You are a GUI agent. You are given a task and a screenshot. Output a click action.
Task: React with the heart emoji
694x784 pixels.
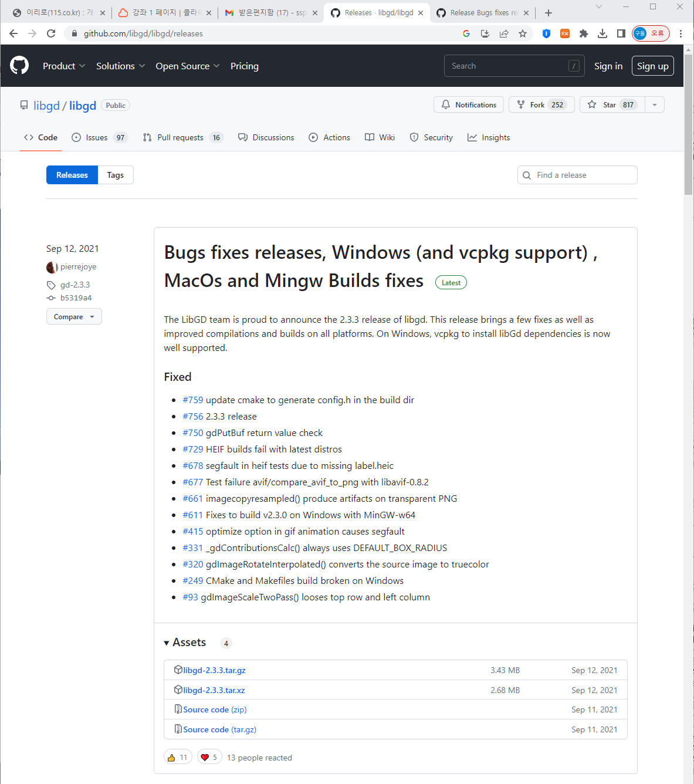[x=209, y=758]
